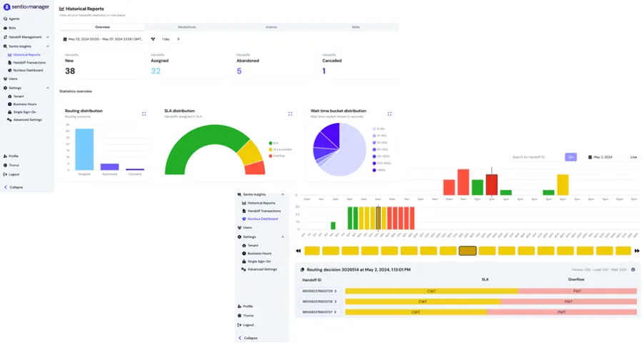Toggle the SLA legend item in SLA distribution
Screen dimensions: 644x343
273,143
